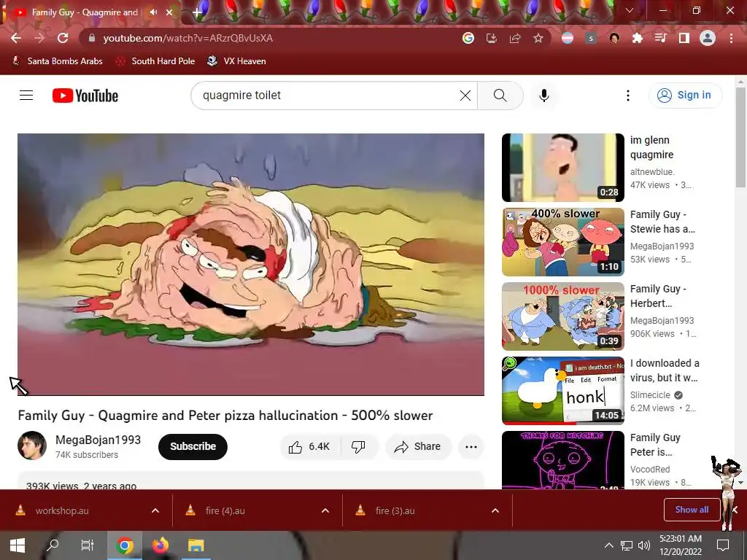
Task: Show hidden system tray icons
Action: pyautogui.click(x=609, y=545)
